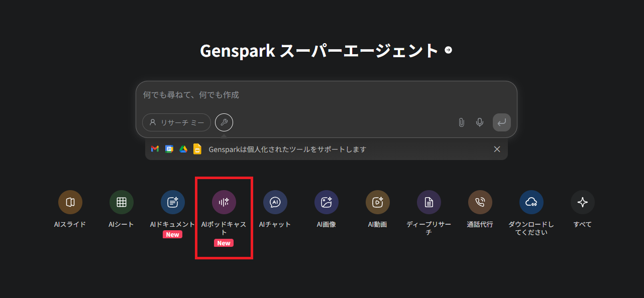Select the AI ポッドキャスト icon

point(224,202)
